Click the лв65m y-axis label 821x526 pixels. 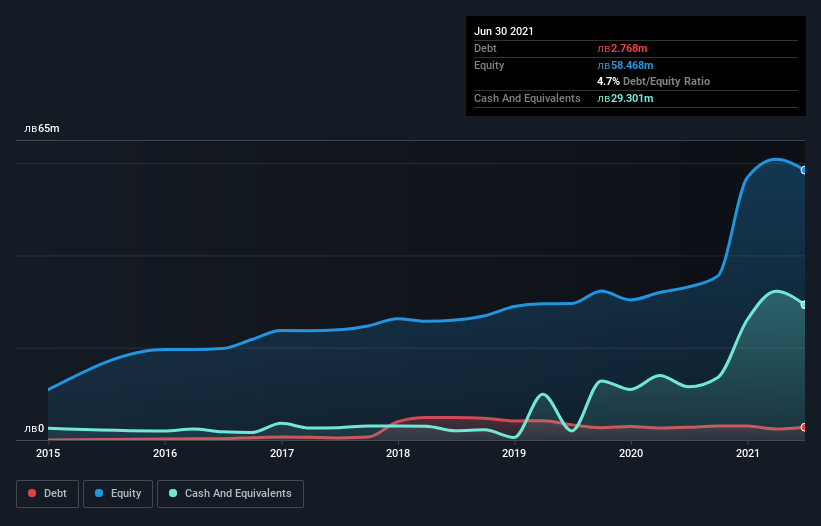coord(42,129)
